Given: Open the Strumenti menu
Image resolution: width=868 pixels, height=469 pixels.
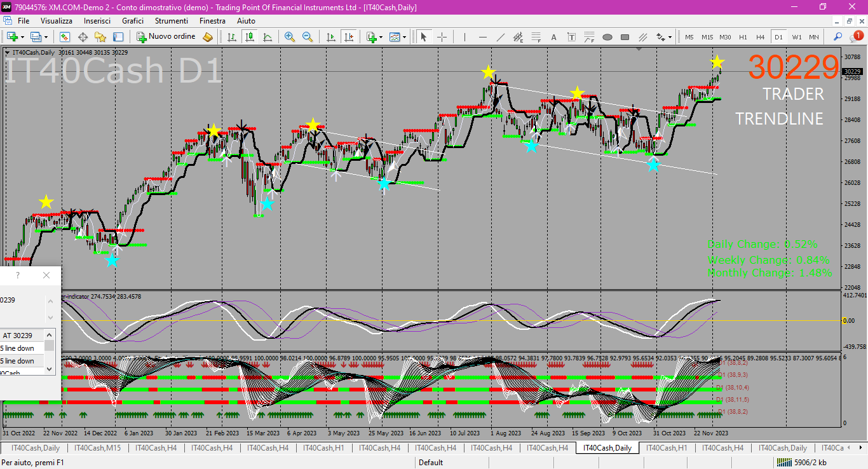Looking at the screenshot, I should [x=172, y=21].
